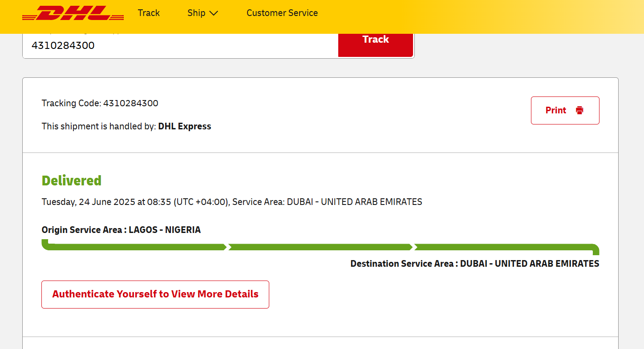This screenshot has height=349, width=644.
Task: Select the Tracking Code 4310284300 text
Action: (x=100, y=103)
